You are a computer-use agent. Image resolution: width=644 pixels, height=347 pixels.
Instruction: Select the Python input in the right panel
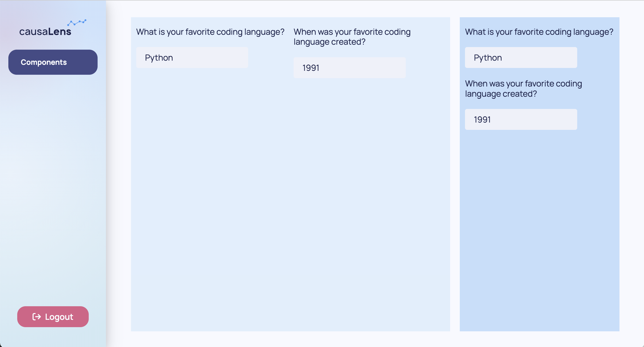[x=521, y=57]
